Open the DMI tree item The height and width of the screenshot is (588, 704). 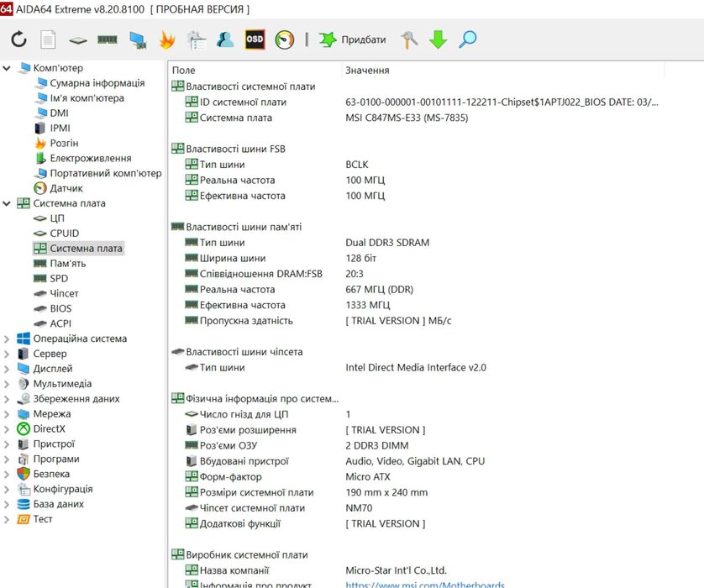[59, 113]
